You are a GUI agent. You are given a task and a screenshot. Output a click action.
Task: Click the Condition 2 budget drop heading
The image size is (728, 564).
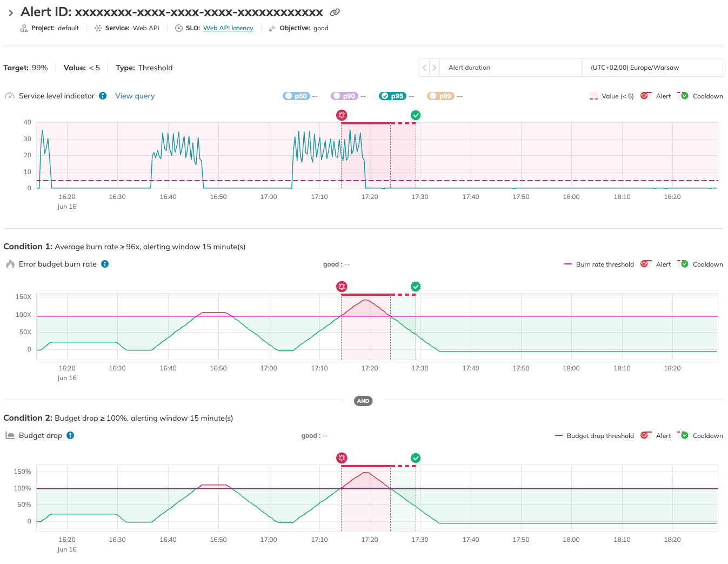[118, 418]
